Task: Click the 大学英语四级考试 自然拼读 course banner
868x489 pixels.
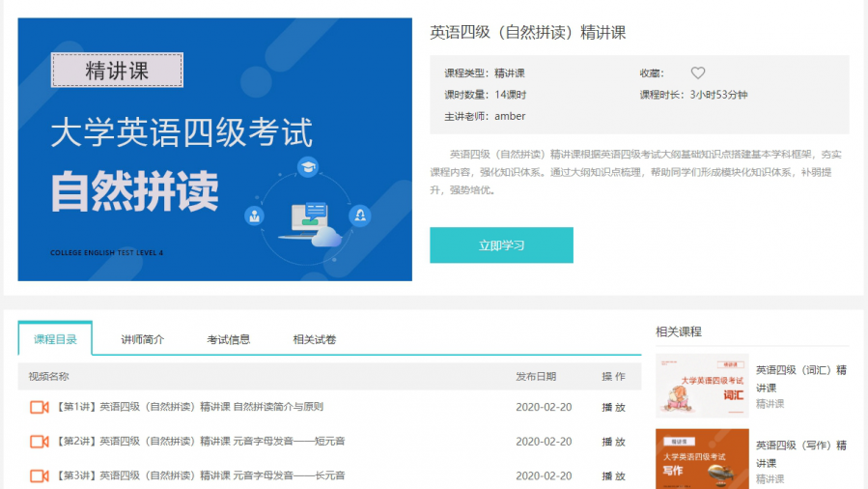Action: click(x=214, y=150)
